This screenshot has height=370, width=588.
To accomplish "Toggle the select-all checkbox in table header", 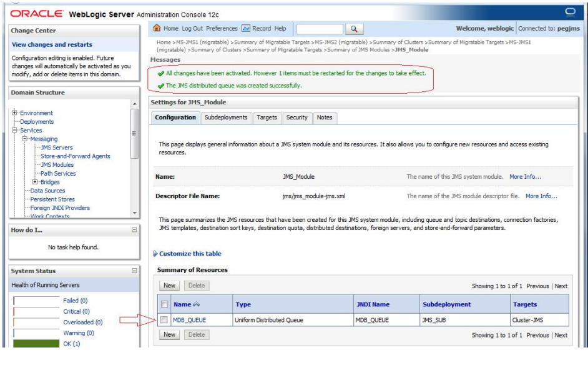I will click(164, 304).
